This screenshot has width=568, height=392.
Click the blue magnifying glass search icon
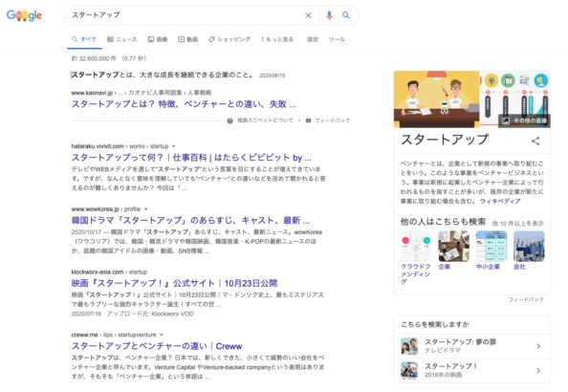[346, 15]
